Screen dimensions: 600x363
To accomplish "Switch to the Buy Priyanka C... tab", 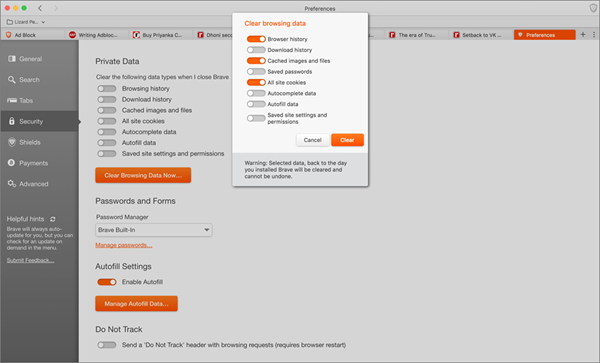I will coord(161,35).
